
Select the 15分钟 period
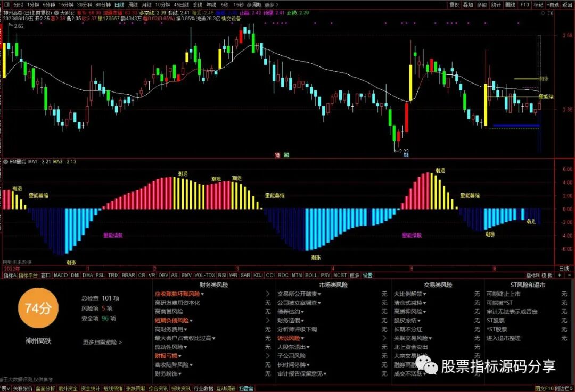point(66,5)
